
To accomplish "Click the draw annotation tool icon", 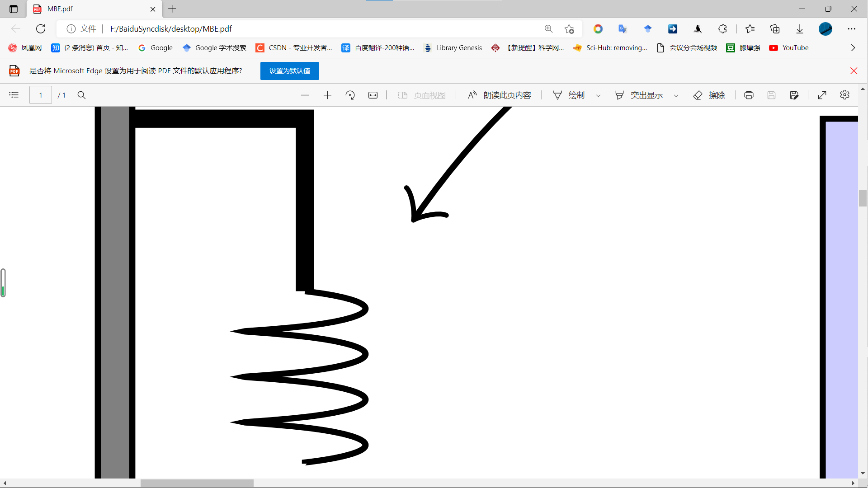I will point(557,95).
